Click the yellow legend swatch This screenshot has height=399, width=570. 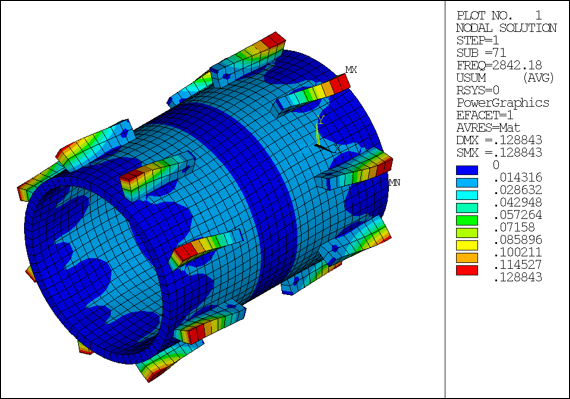click(x=467, y=245)
